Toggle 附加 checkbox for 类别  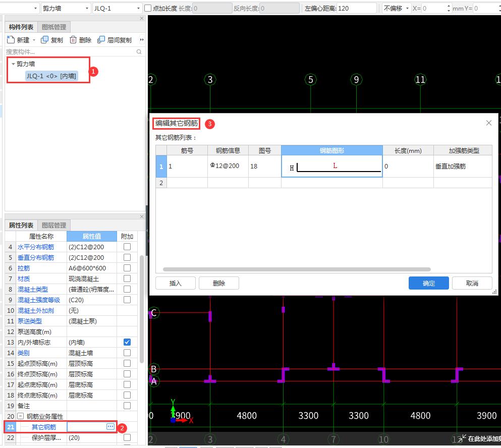point(127,353)
